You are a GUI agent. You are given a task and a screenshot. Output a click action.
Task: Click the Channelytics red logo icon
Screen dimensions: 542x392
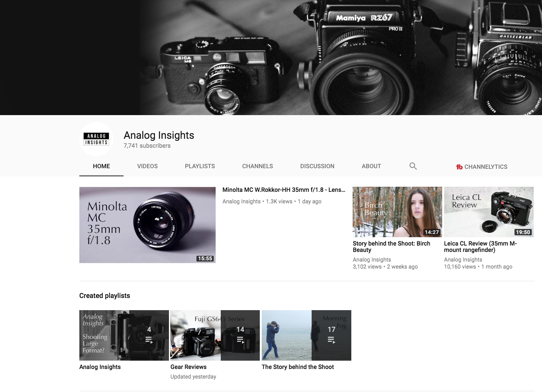pos(459,167)
